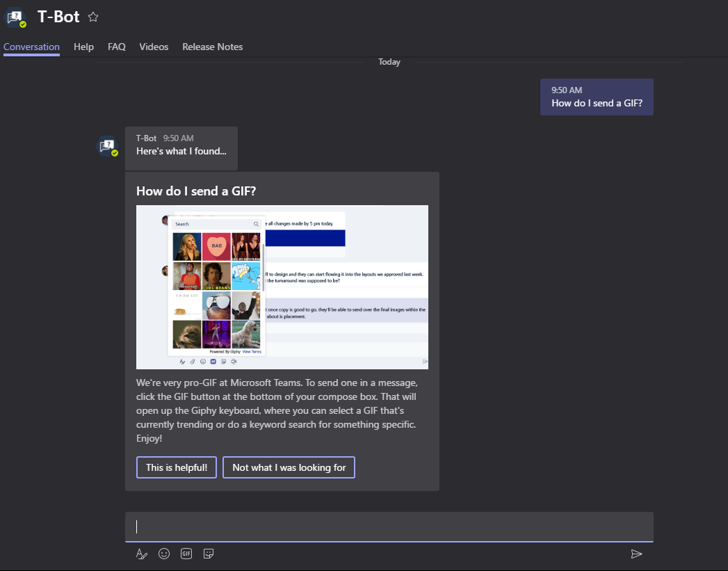The width and height of the screenshot is (728, 571).
Task: Open the GIF tutorial image thumbnail
Action: coord(282,287)
